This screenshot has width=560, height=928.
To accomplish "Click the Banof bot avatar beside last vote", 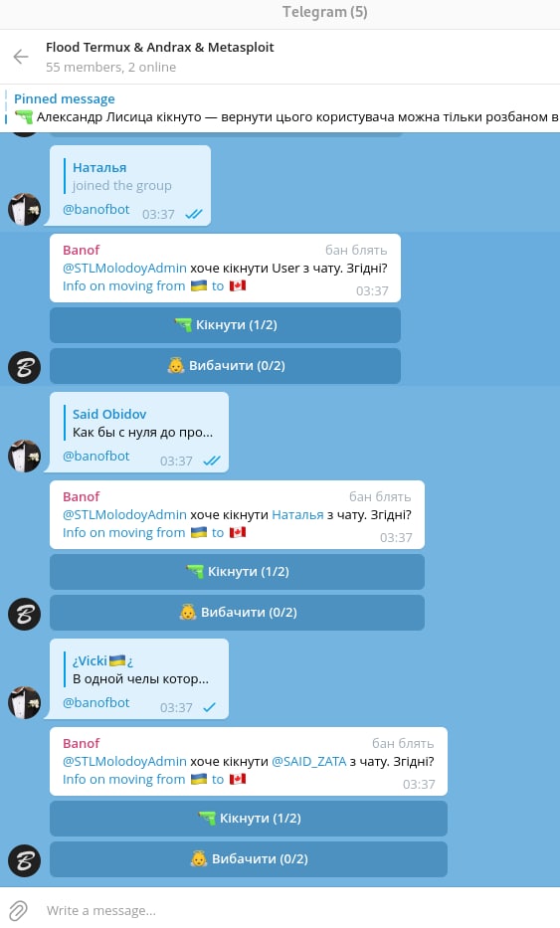I will (24, 860).
